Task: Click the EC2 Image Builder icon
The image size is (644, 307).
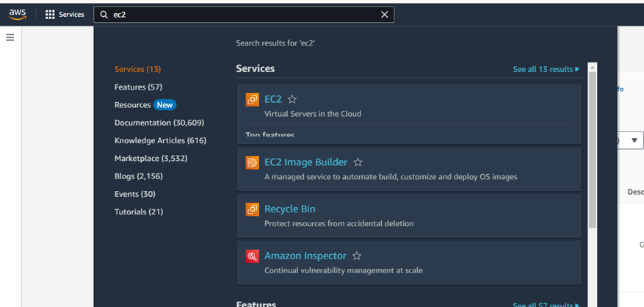Action: click(x=252, y=163)
